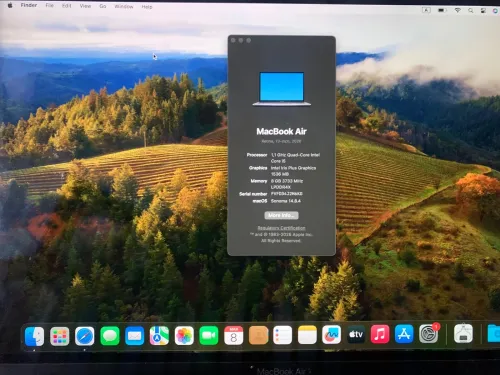The width and height of the screenshot is (500, 375).
Task: Open Apple TV app in Dock
Action: point(356,334)
